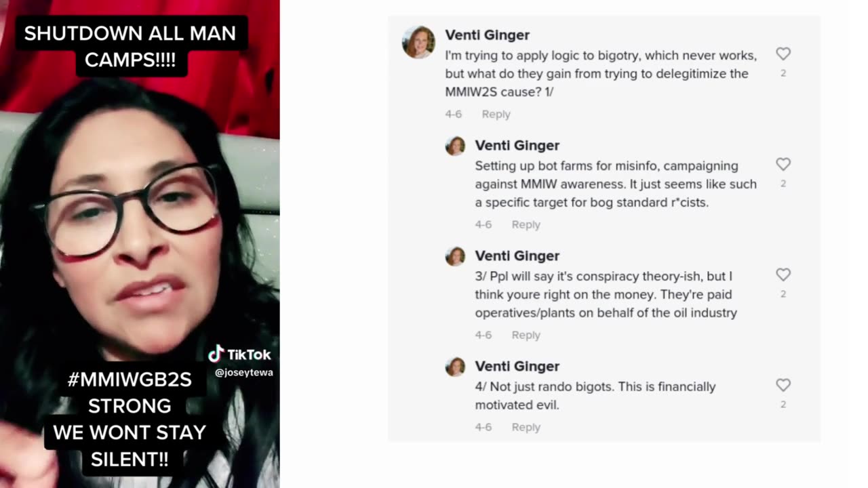The height and width of the screenshot is (488, 868).
Task: Open Venti Ginger name on 3/ reply
Action: tap(517, 256)
